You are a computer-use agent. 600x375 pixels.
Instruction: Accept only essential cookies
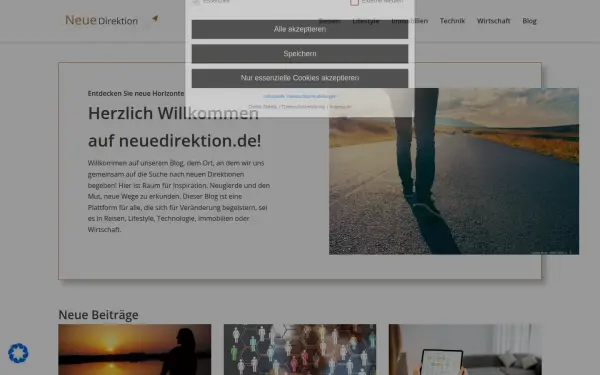[x=300, y=78]
